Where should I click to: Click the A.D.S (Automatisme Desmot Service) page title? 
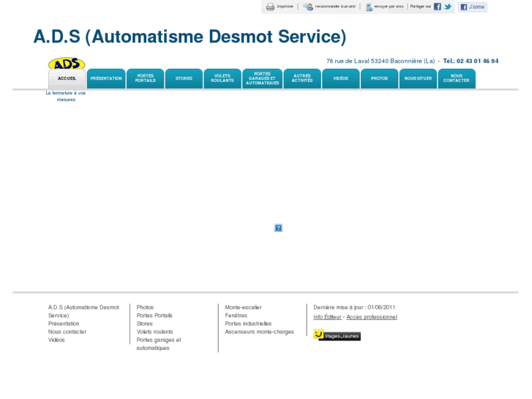click(x=190, y=37)
